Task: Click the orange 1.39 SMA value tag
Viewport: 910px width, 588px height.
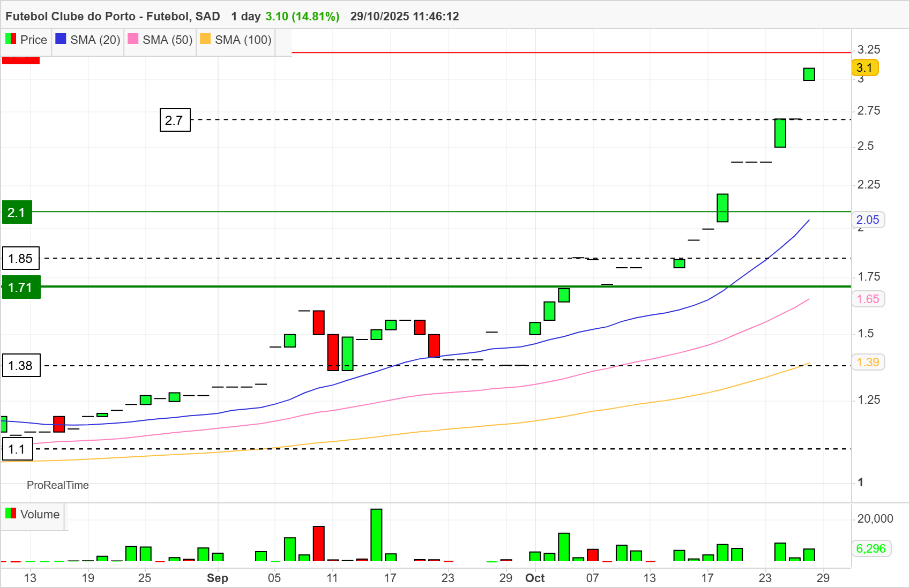Action: (868, 362)
